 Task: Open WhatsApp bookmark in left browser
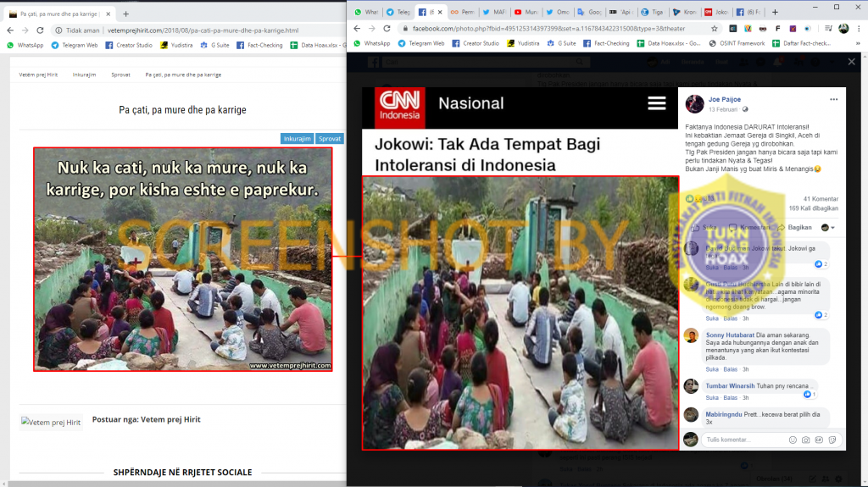(x=25, y=46)
